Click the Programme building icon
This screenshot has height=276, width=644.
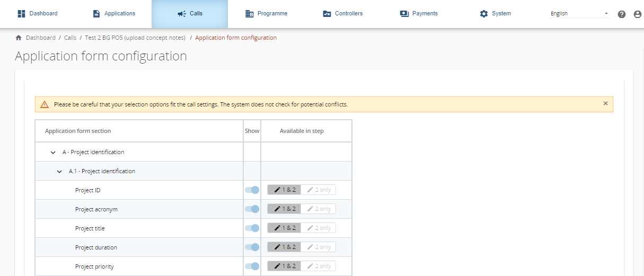249,14
